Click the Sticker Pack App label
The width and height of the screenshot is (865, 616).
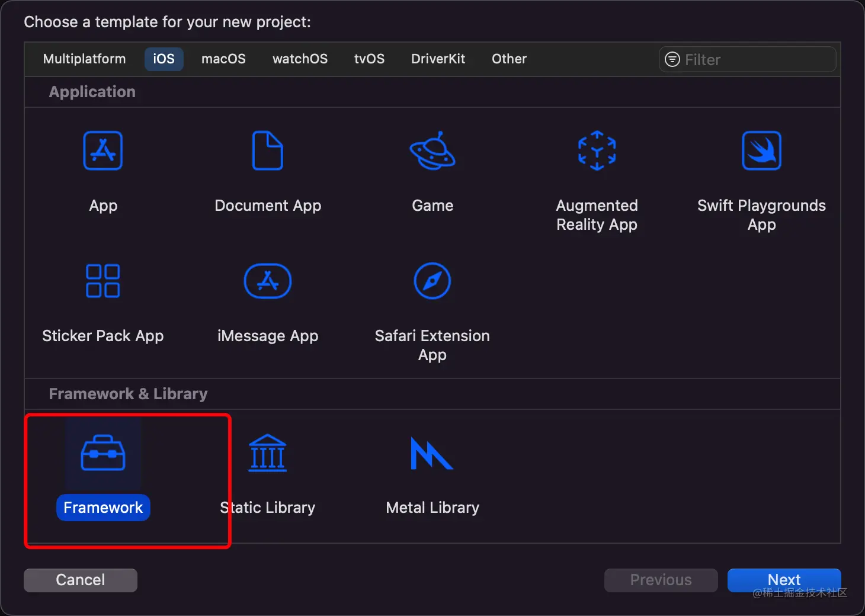coord(103,336)
